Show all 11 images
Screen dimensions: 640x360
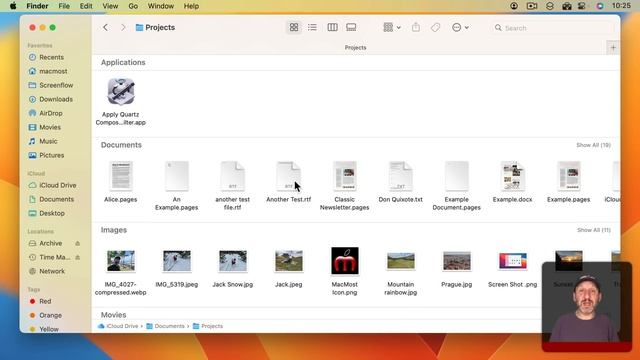coord(594,230)
